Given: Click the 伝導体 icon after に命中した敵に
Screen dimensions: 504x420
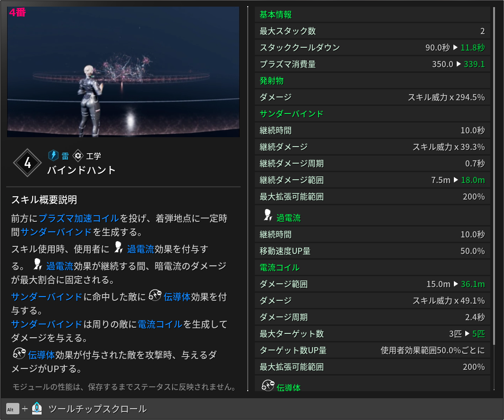Looking at the screenshot, I should click(155, 295).
